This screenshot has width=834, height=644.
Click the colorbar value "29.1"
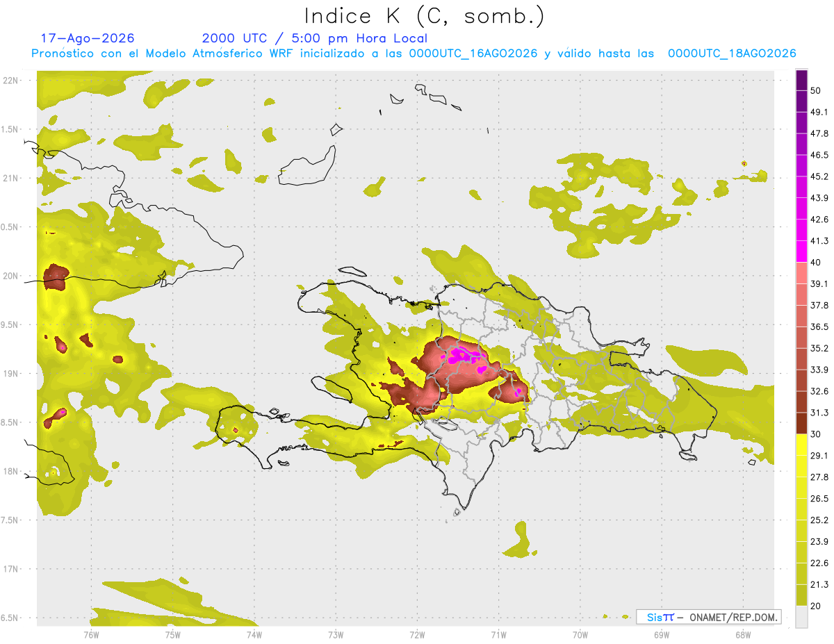click(x=819, y=456)
